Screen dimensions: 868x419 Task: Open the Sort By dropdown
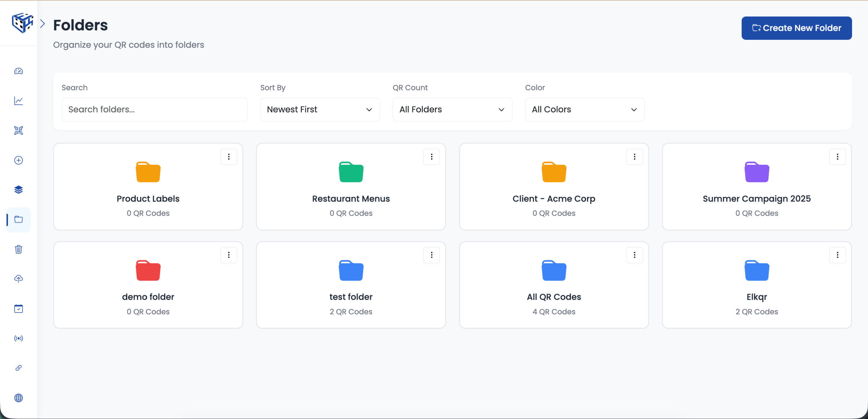(319, 109)
